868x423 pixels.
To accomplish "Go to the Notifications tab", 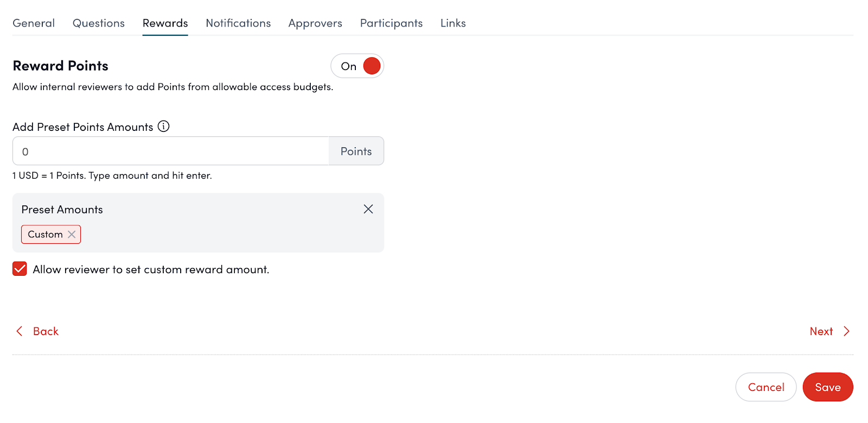I will 238,23.
